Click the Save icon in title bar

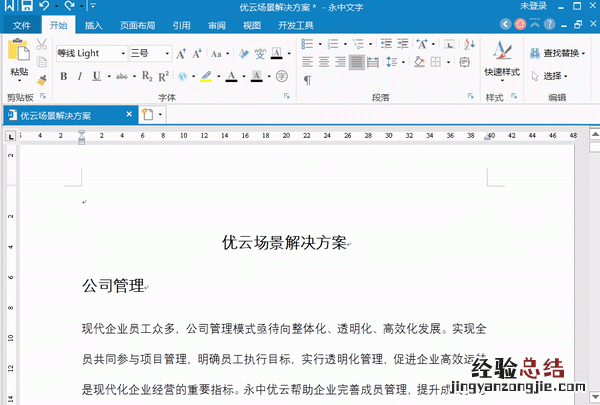click(27, 7)
